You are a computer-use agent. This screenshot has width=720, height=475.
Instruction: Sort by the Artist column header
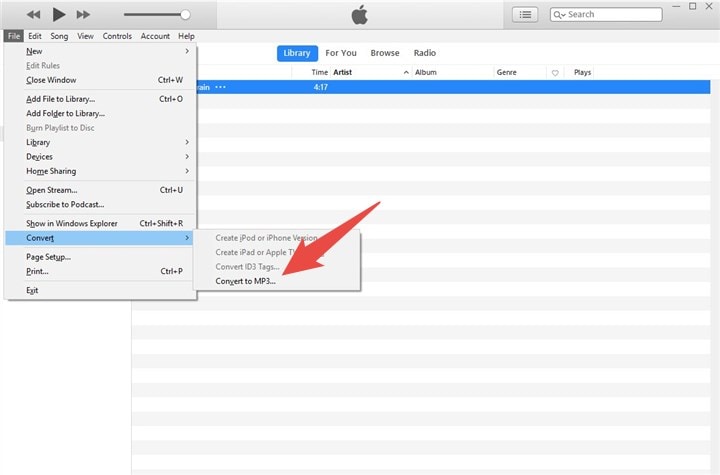[343, 73]
